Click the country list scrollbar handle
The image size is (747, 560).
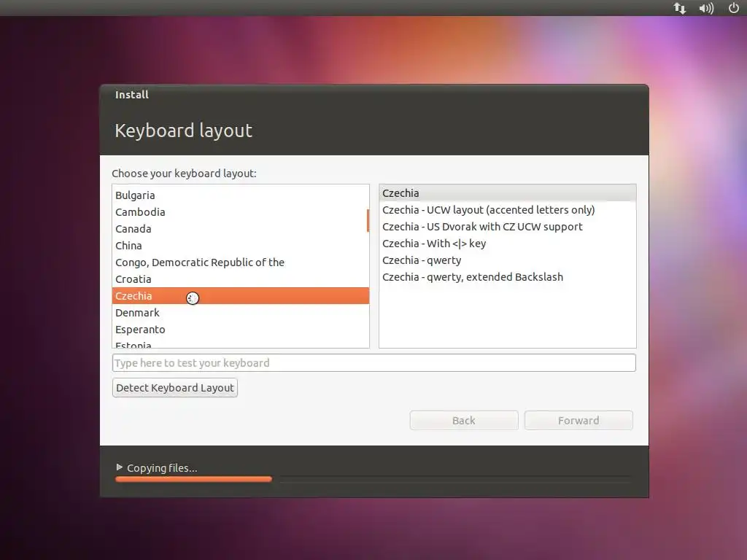(x=368, y=220)
